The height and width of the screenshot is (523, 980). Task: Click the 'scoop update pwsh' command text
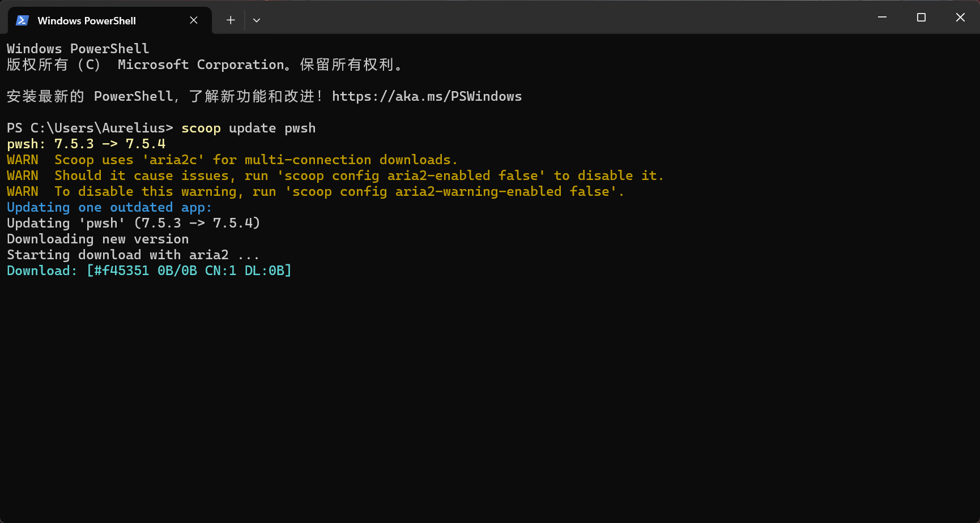point(248,128)
